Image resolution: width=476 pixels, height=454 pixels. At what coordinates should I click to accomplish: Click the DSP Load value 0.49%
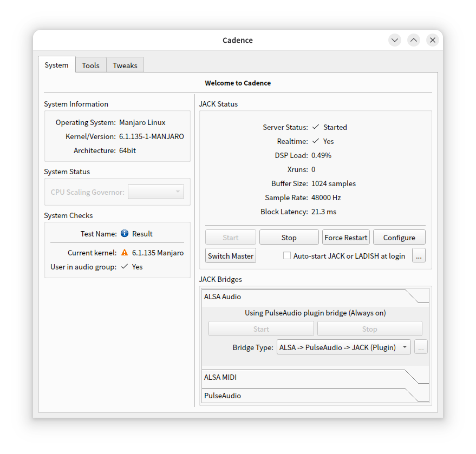[x=321, y=155]
